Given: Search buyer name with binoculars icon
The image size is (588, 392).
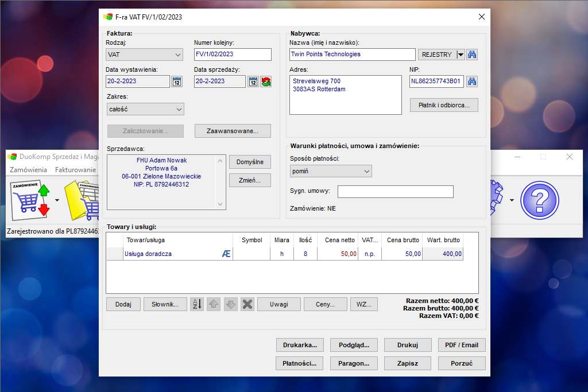Looking at the screenshot, I should coord(472,55).
